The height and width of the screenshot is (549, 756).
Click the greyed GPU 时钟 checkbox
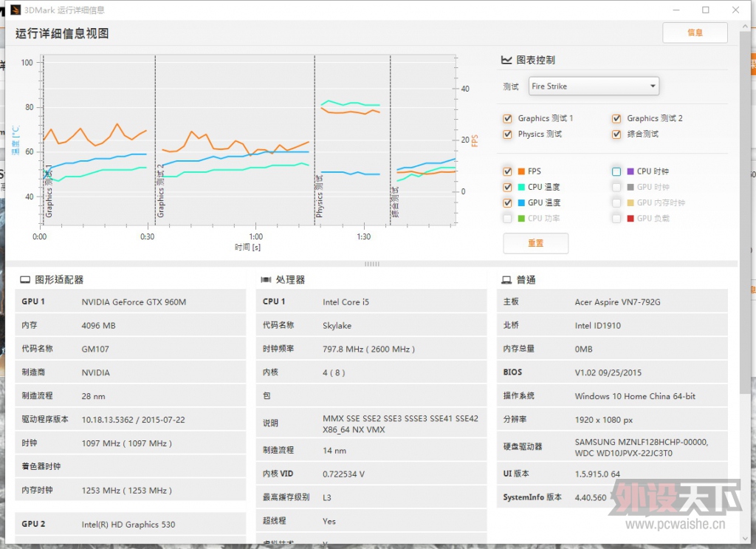[616, 187]
